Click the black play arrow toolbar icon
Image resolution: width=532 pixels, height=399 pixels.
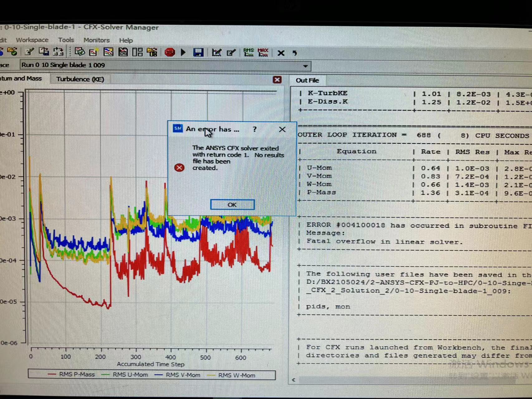[x=183, y=52]
